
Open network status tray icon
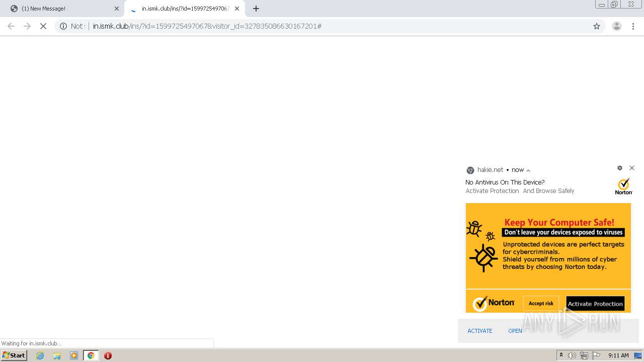584,355
